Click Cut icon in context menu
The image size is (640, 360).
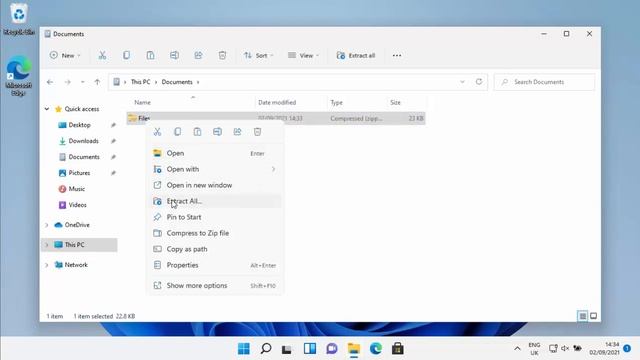click(158, 132)
